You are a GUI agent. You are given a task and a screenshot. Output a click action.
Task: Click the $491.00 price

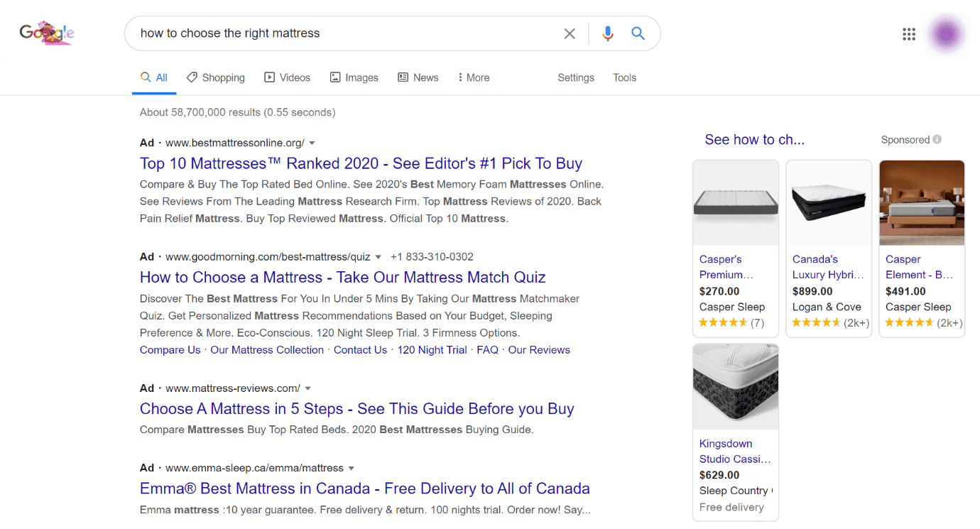point(905,291)
